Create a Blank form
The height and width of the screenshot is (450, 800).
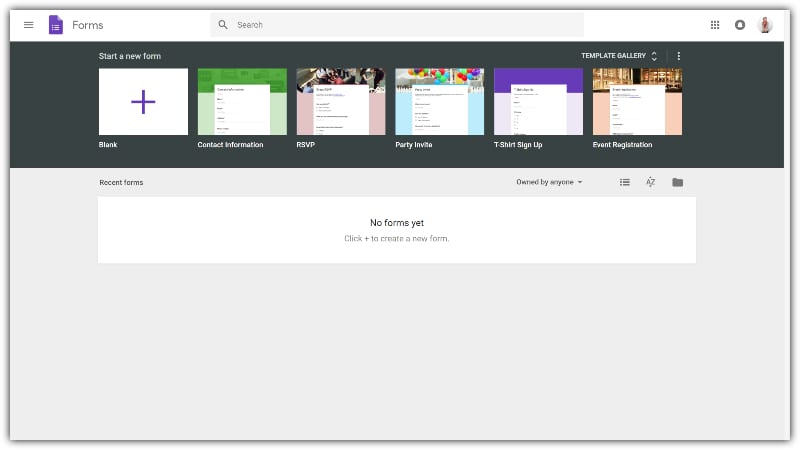coord(143,102)
